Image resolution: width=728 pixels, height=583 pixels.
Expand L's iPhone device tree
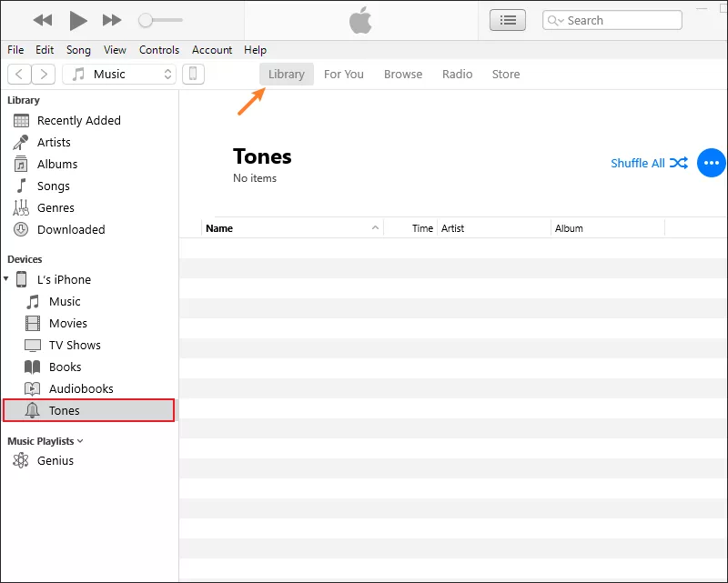(x=7, y=279)
